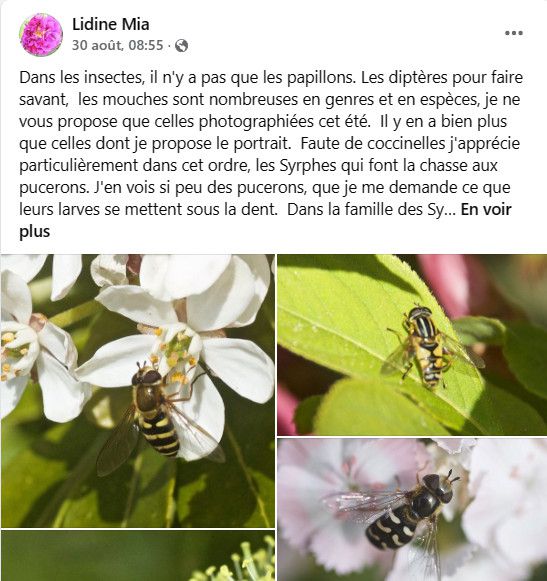Viewport: 547px width, 581px height.
Task: Click the small white flower at left edge
Action: point(22,350)
